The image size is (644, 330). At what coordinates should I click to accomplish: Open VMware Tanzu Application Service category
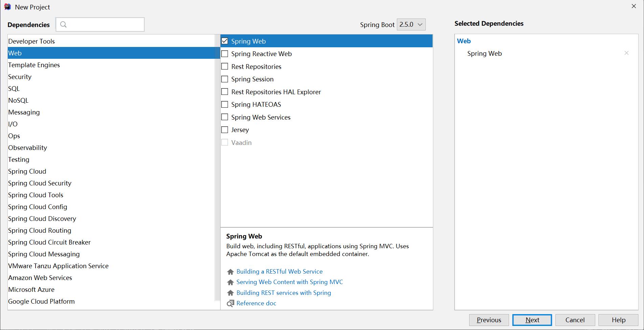(111, 266)
